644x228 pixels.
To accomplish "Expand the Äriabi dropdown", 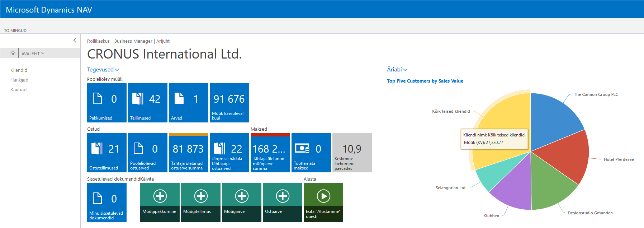I will pos(397,70).
